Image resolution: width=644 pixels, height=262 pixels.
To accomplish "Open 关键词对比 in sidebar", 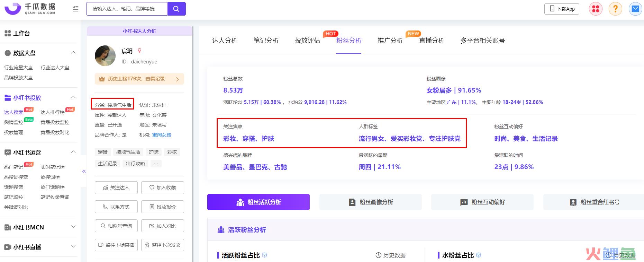I will click(x=16, y=207).
